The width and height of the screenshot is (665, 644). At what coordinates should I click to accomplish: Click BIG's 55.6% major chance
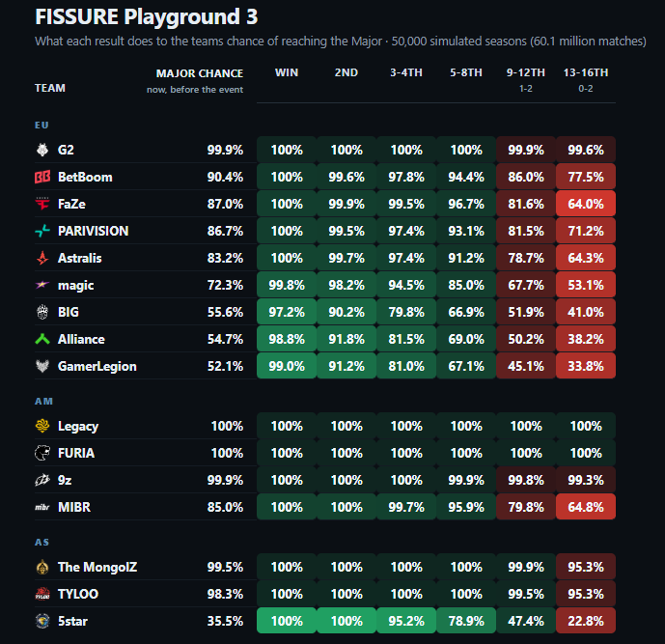225,312
